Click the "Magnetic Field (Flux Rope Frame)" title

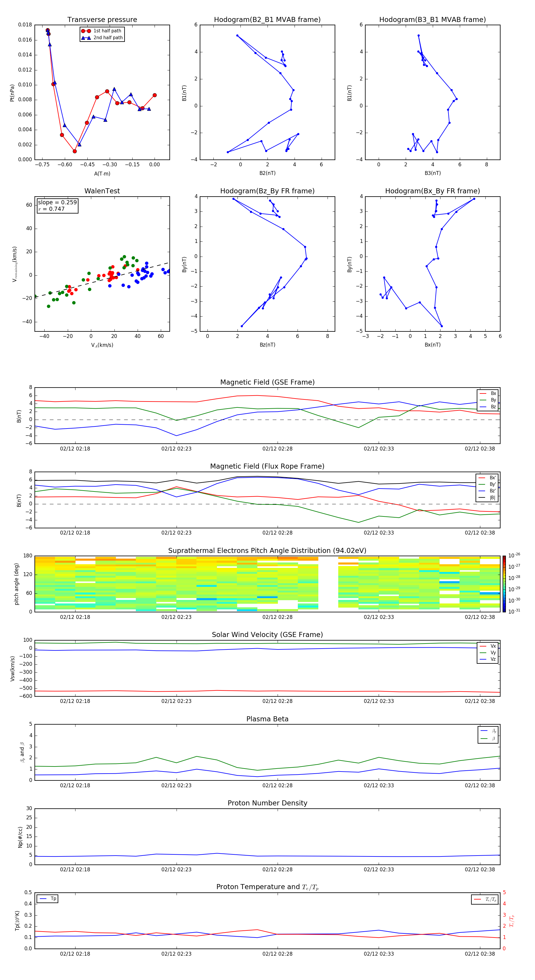pyautogui.click(x=267, y=467)
